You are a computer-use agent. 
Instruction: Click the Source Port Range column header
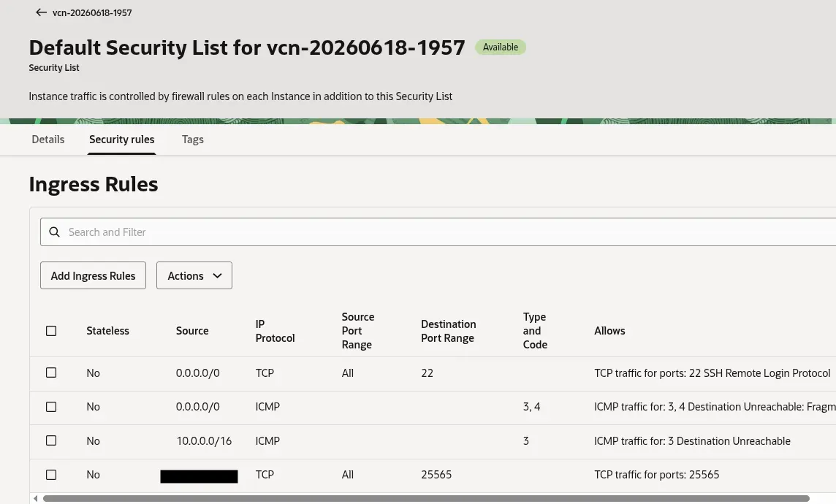coord(358,330)
